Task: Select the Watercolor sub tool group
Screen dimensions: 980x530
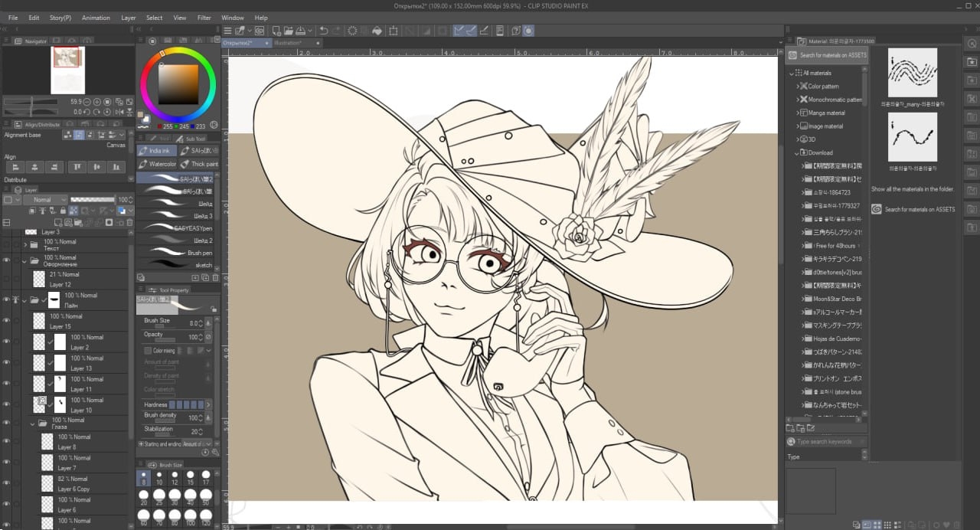Action: tap(157, 164)
